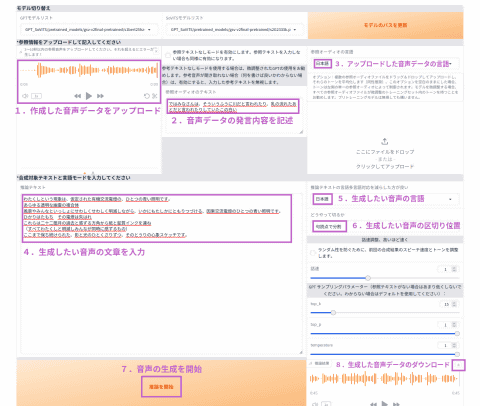The width and height of the screenshot is (480, 406).
Task: Change reference audio playback speed 1x
Action: [x=36, y=96]
